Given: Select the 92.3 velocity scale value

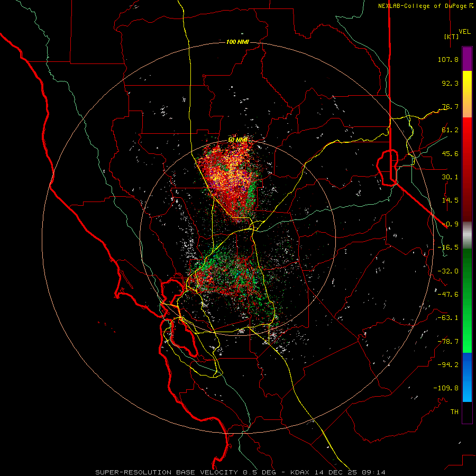Looking at the screenshot, I should point(450,83).
